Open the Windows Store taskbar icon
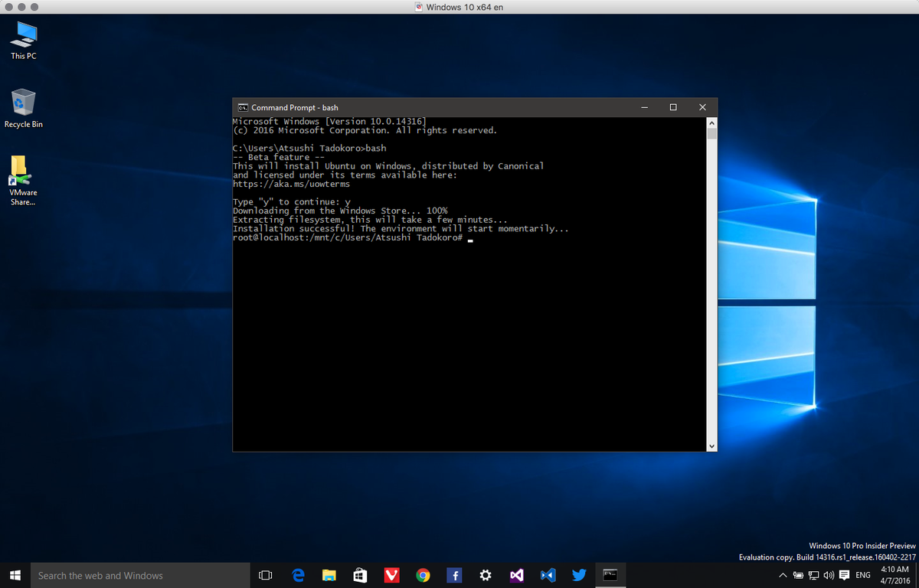 [360, 575]
